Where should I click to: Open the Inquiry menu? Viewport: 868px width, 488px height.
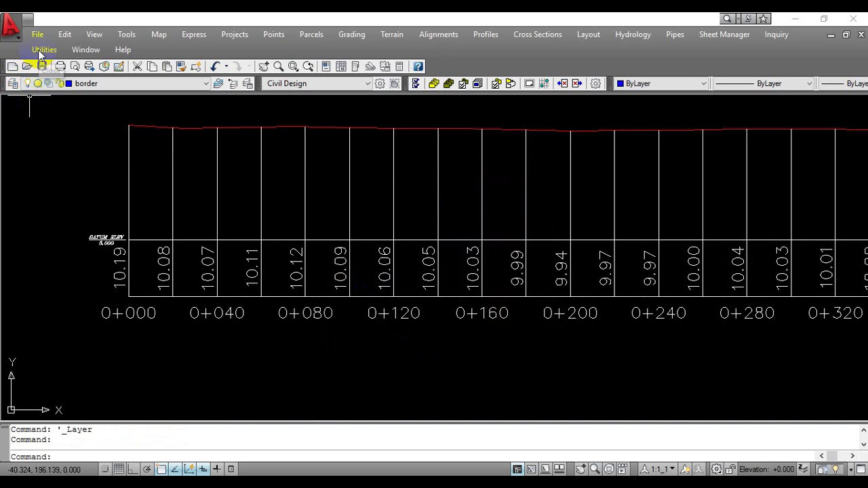776,35
